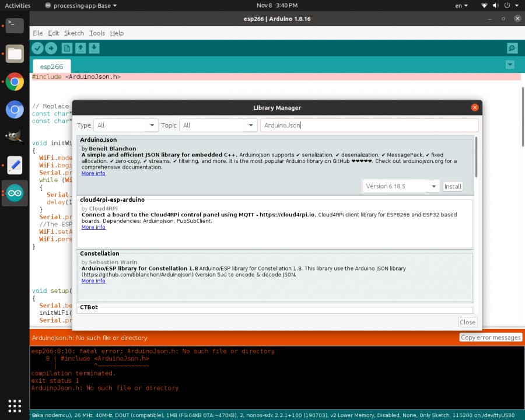Click Copy error messages button
525x420 pixels.
491,338
